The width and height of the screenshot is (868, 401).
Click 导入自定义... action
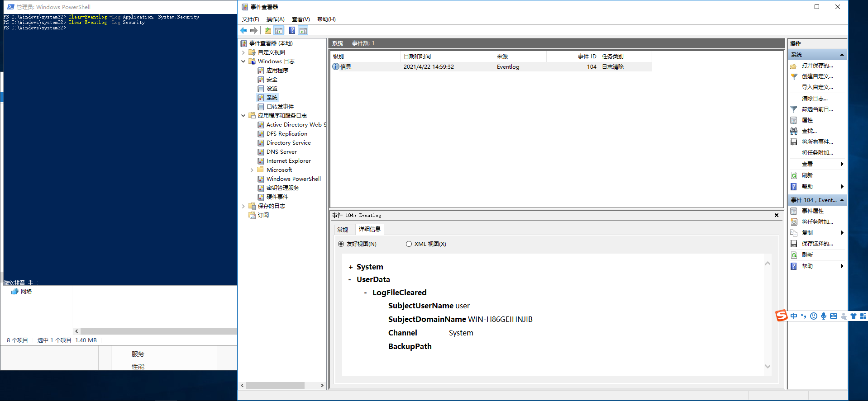pyautogui.click(x=817, y=87)
